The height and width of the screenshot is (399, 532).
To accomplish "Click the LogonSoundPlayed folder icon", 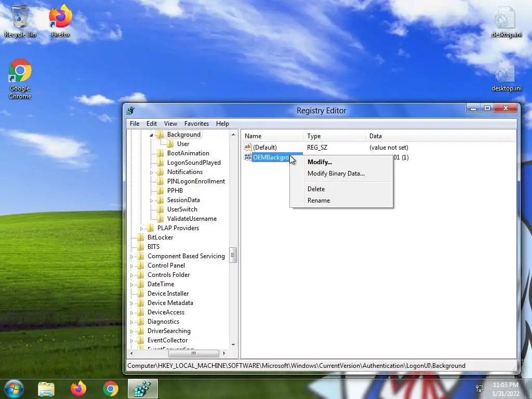I will tap(160, 163).
